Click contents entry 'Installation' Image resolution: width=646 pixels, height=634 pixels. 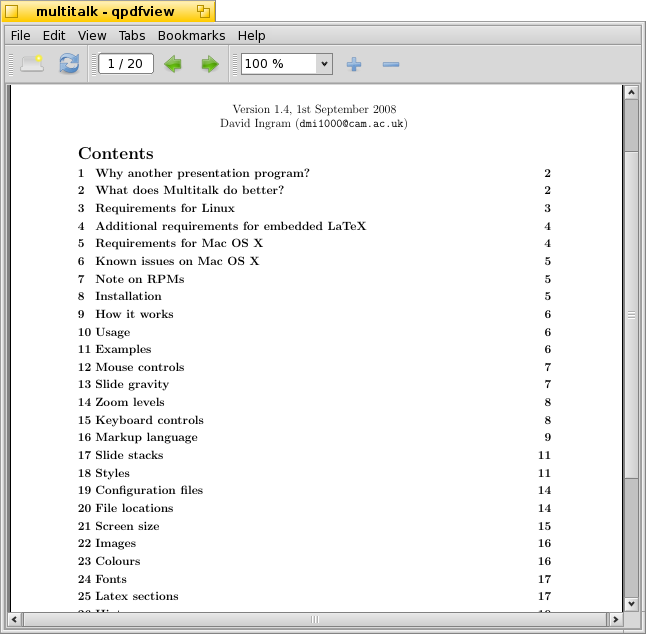(x=129, y=296)
